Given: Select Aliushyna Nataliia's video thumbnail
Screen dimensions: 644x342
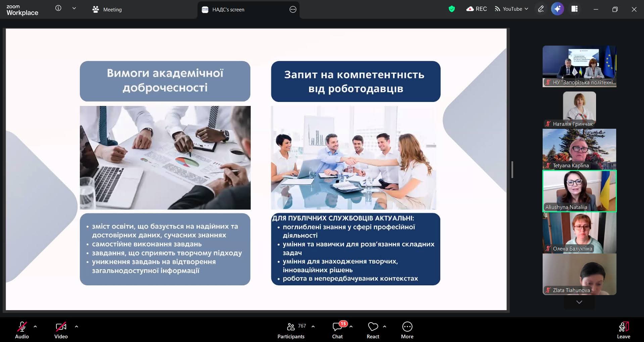Looking at the screenshot, I should click(579, 191).
